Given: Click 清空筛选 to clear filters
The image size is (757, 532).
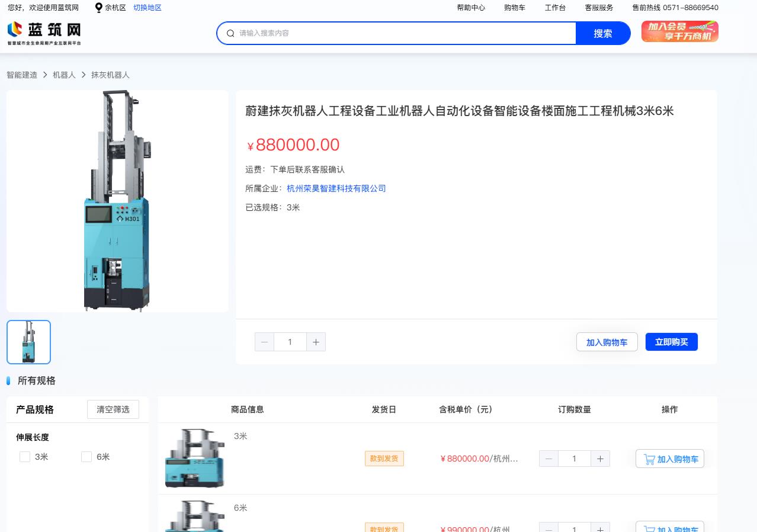Looking at the screenshot, I should coord(113,409).
